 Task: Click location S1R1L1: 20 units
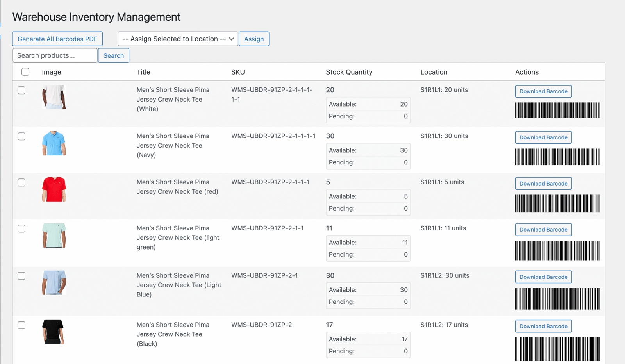pyautogui.click(x=444, y=90)
